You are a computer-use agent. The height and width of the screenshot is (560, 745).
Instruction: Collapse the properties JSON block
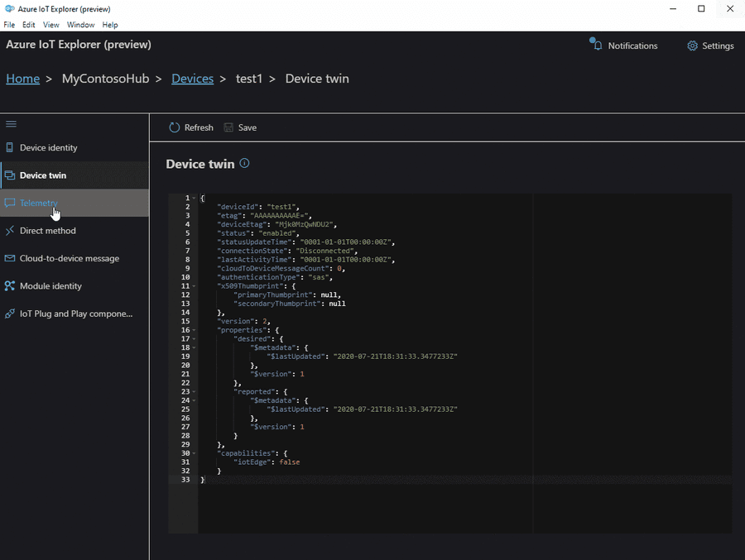coord(195,329)
